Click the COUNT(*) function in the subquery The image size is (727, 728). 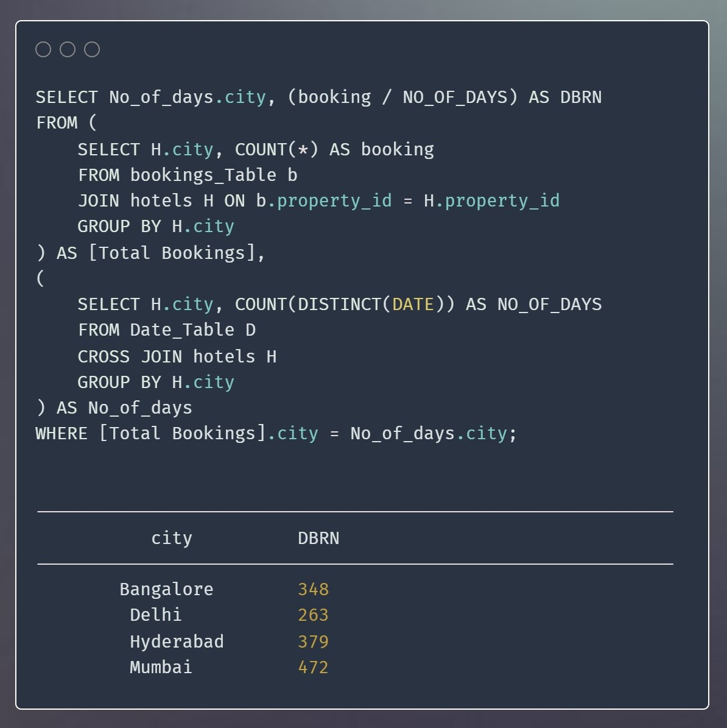pos(276,150)
